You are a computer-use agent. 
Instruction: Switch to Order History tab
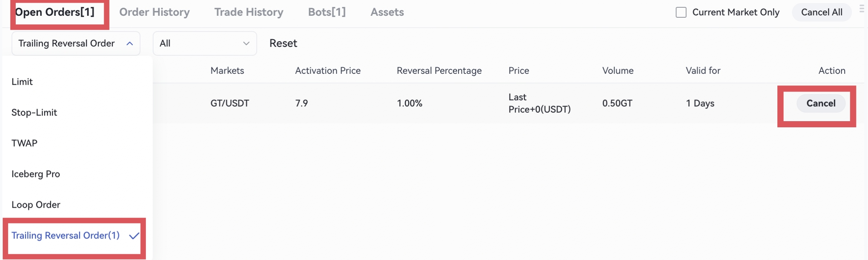click(x=154, y=12)
